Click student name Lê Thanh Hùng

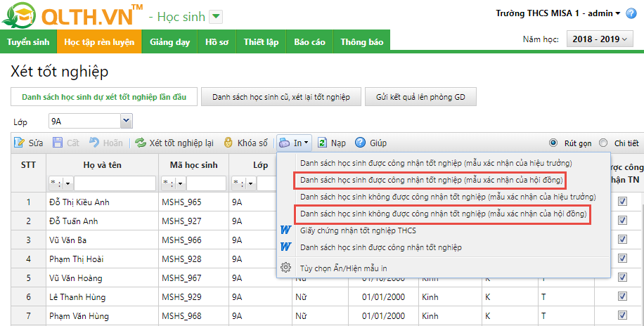pos(77,297)
